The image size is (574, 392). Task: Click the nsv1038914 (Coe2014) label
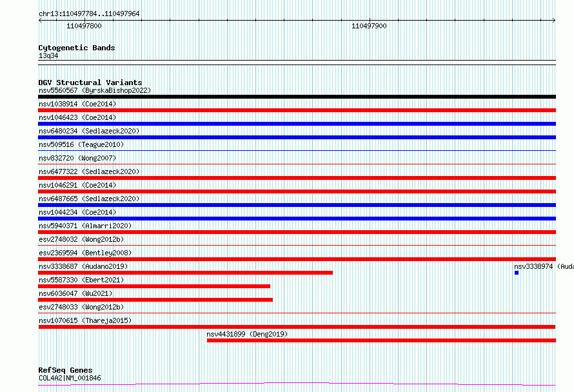click(77, 104)
